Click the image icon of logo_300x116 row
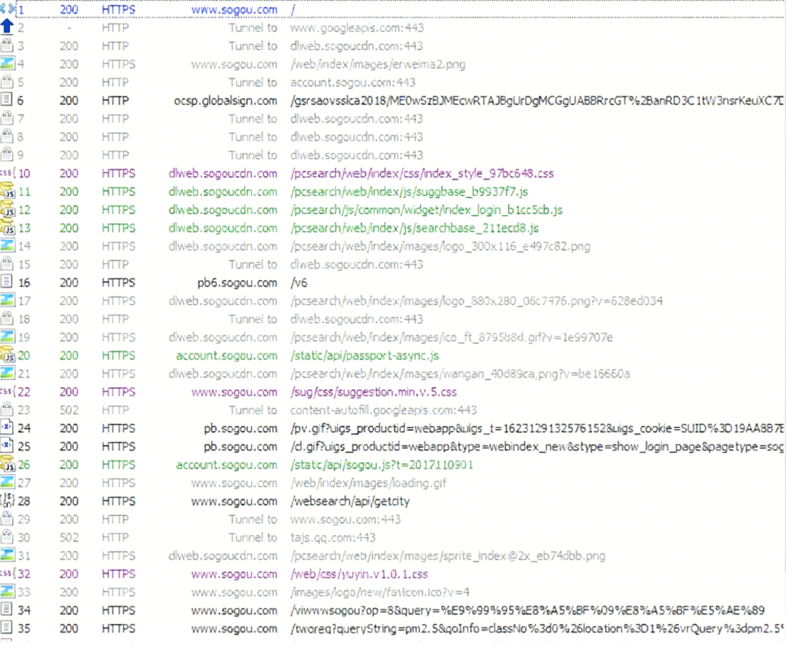The height and width of the screenshot is (672, 786). click(7, 246)
